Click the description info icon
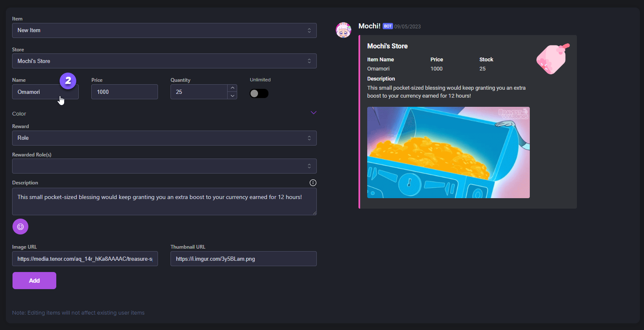Screen dimensions: 644x330 (313, 183)
